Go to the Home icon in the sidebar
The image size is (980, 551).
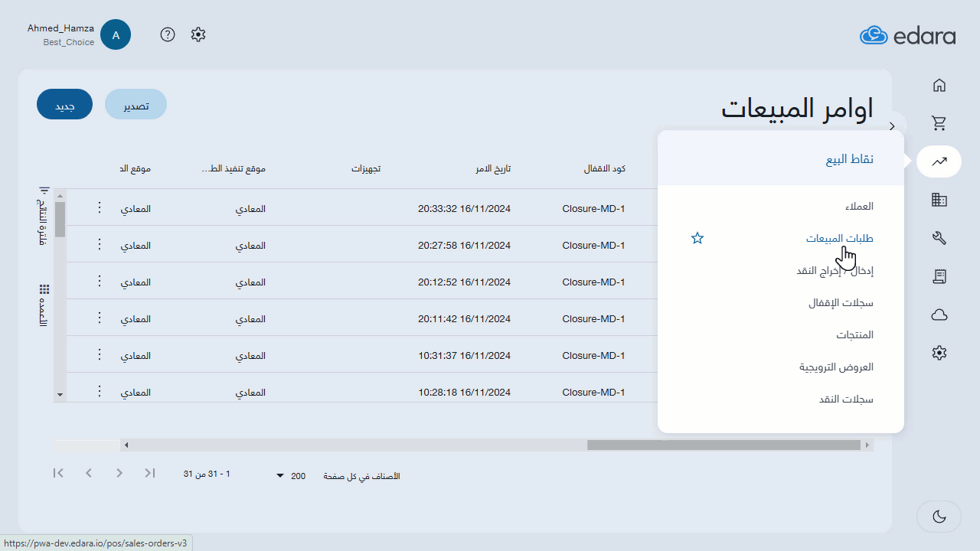tap(939, 85)
